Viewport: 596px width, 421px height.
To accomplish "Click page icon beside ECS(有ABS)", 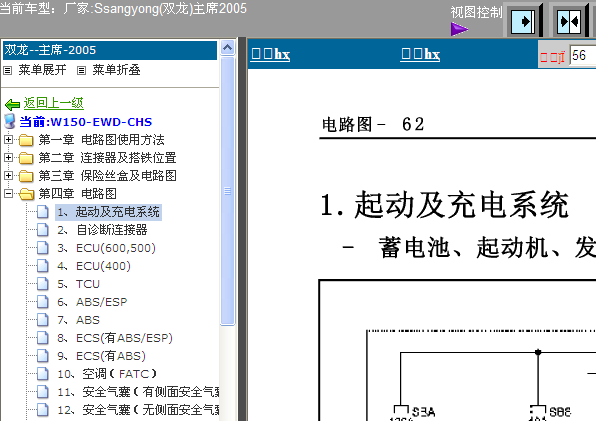I will pyautogui.click(x=43, y=356).
